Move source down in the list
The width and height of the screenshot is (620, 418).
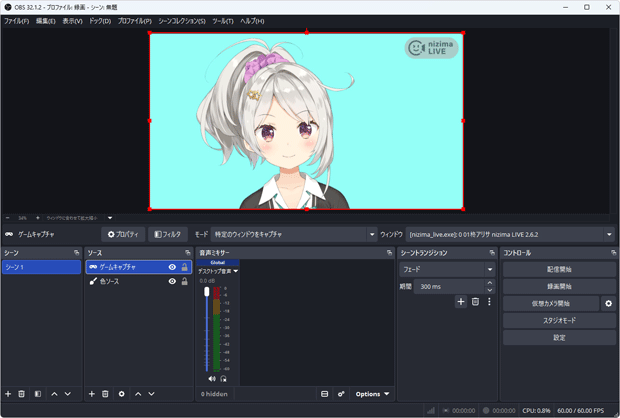pos(151,394)
